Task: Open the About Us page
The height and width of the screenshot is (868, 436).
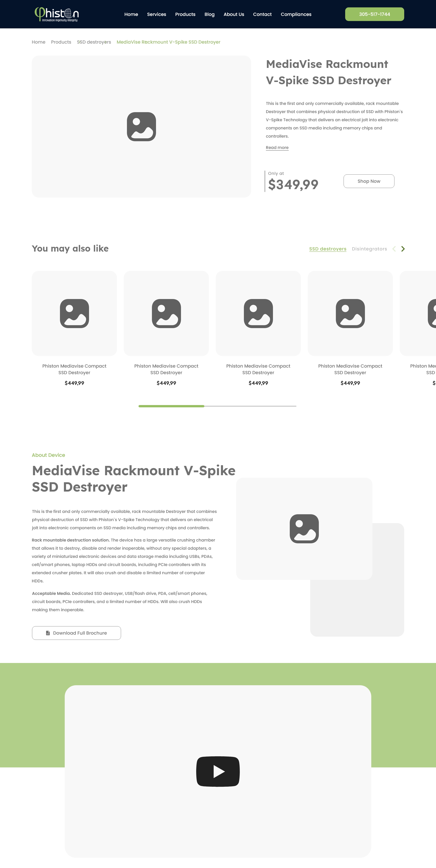Action: [x=234, y=15]
